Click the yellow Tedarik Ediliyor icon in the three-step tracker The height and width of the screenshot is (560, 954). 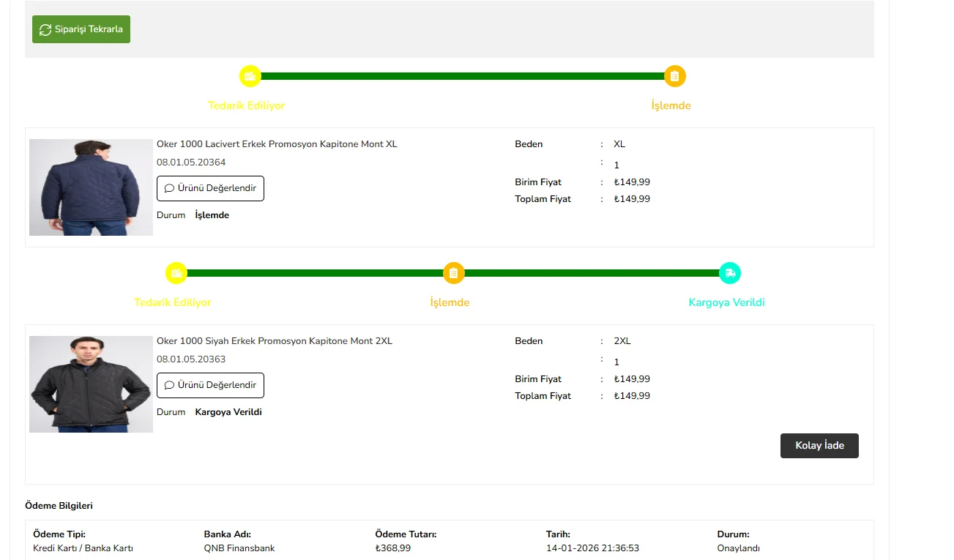[176, 273]
